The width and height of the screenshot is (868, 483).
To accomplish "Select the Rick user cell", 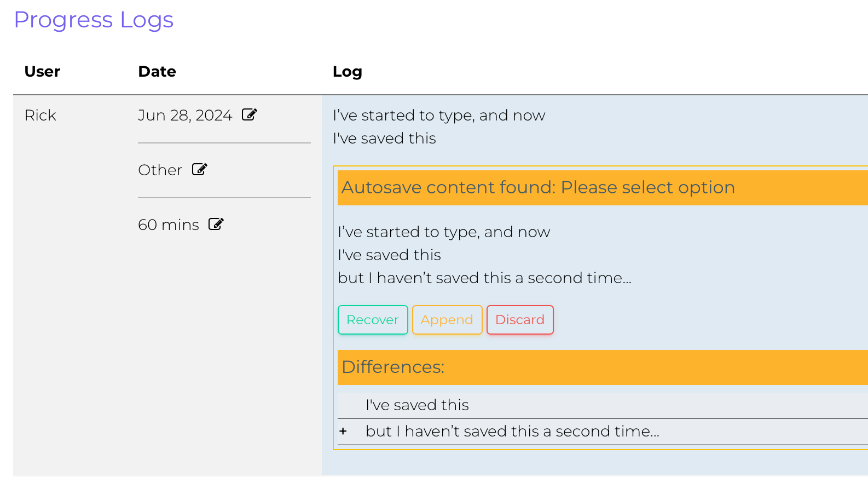I will click(40, 116).
